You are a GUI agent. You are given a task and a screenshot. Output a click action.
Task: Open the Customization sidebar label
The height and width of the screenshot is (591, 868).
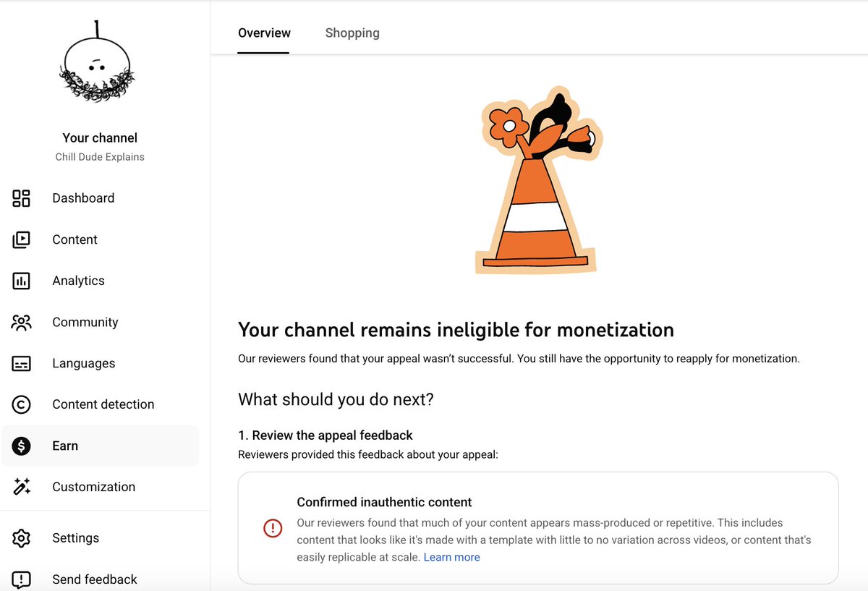pos(93,487)
